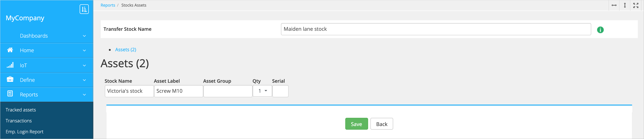Image resolution: width=644 pixels, height=139 pixels.
Task: Open the Qty dropdown
Action: (x=262, y=91)
